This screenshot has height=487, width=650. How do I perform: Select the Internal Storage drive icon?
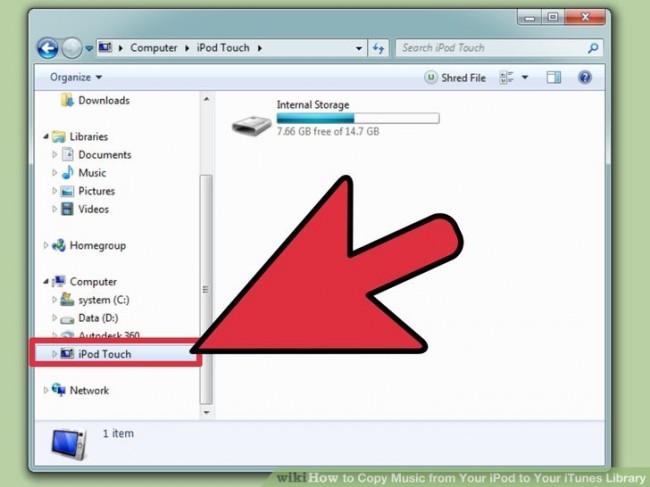[x=249, y=124]
